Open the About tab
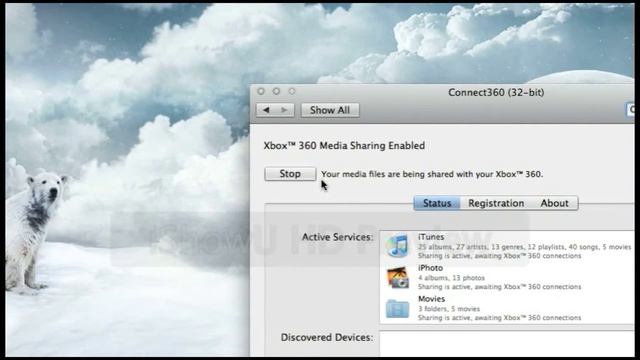The image size is (640, 360). (x=554, y=203)
